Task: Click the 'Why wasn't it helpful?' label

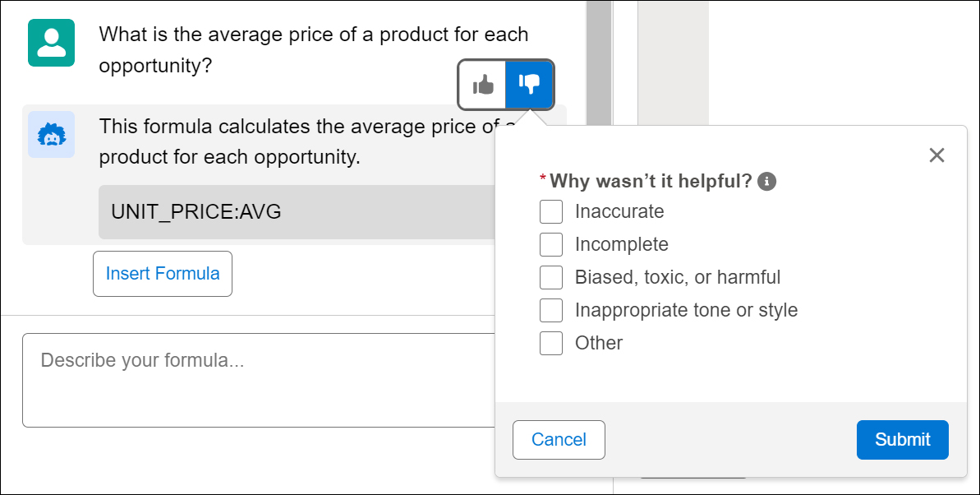Action: tap(651, 182)
